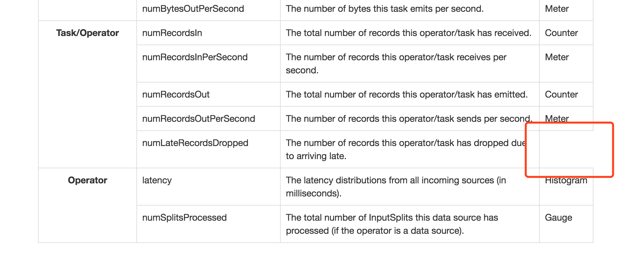This screenshot has width=644, height=258.
Task: Click the InputSplits description text
Action: click(x=392, y=224)
